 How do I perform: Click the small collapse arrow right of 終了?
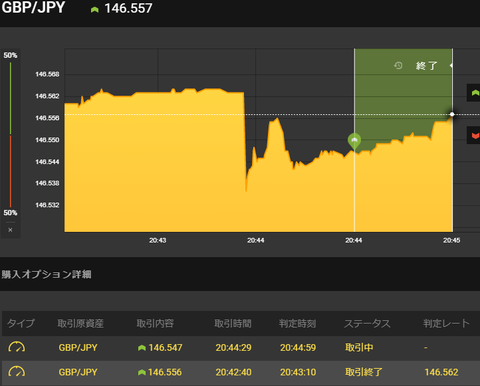(x=451, y=65)
